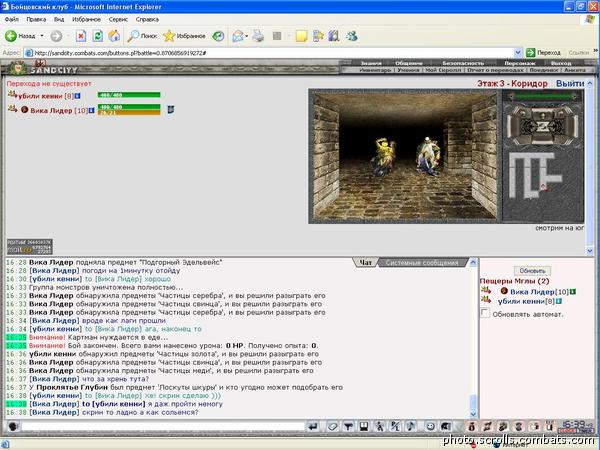This screenshot has height=450, width=600.
Task: Click the white-hatted creature in the dungeon view
Action: 428,157
